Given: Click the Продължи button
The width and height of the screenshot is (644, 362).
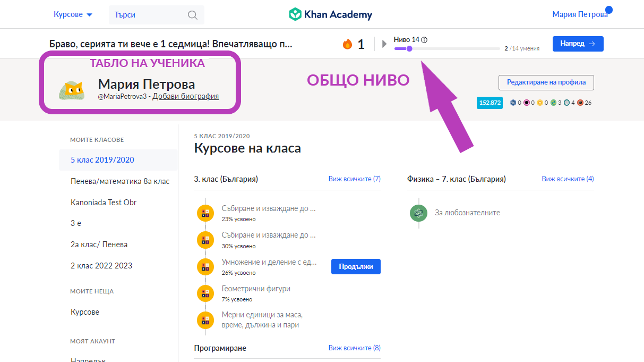Looking at the screenshot, I should click(x=356, y=266).
